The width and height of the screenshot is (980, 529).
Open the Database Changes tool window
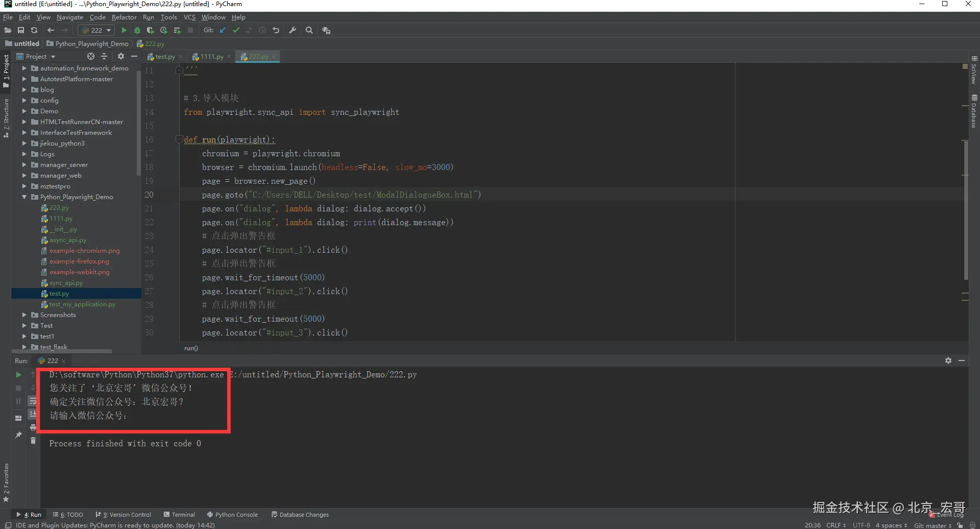coord(300,515)
